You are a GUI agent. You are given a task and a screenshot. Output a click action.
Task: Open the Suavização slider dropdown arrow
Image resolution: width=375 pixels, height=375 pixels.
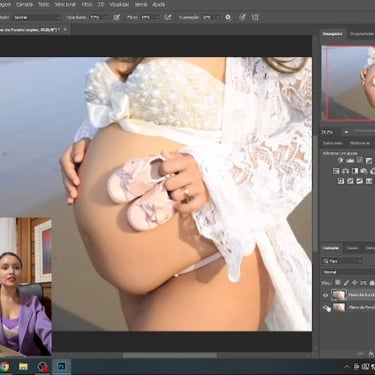point(218,17)
